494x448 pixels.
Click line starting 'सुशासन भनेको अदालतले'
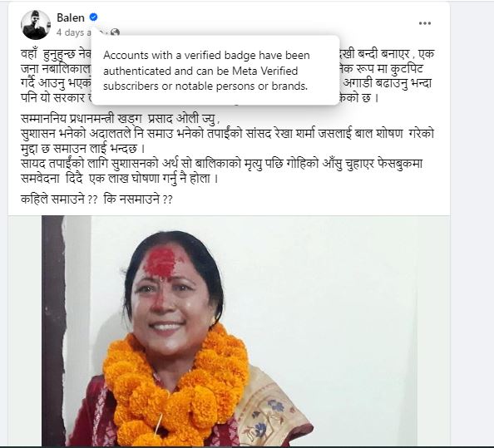click(x=227, y=134)
